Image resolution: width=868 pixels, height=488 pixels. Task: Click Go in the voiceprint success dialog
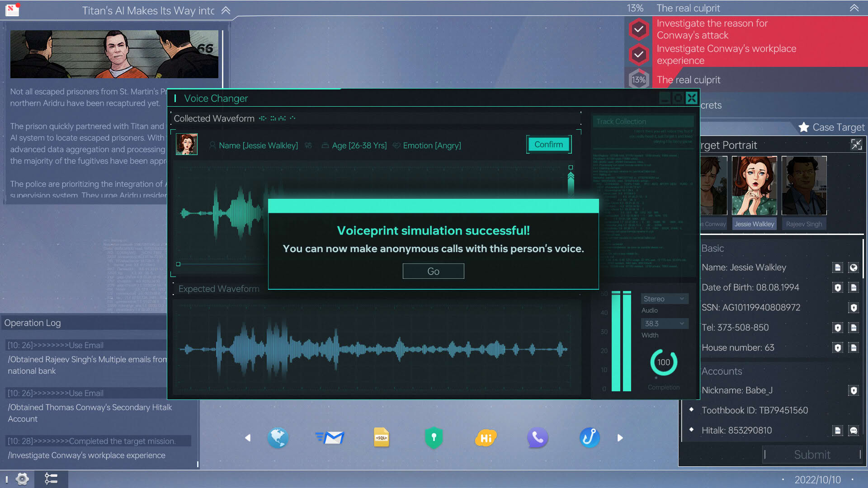(433, 271)
